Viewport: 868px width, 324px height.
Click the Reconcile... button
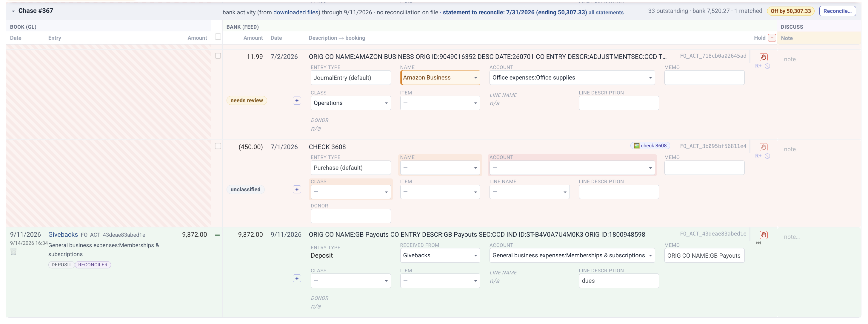[837, 11]
